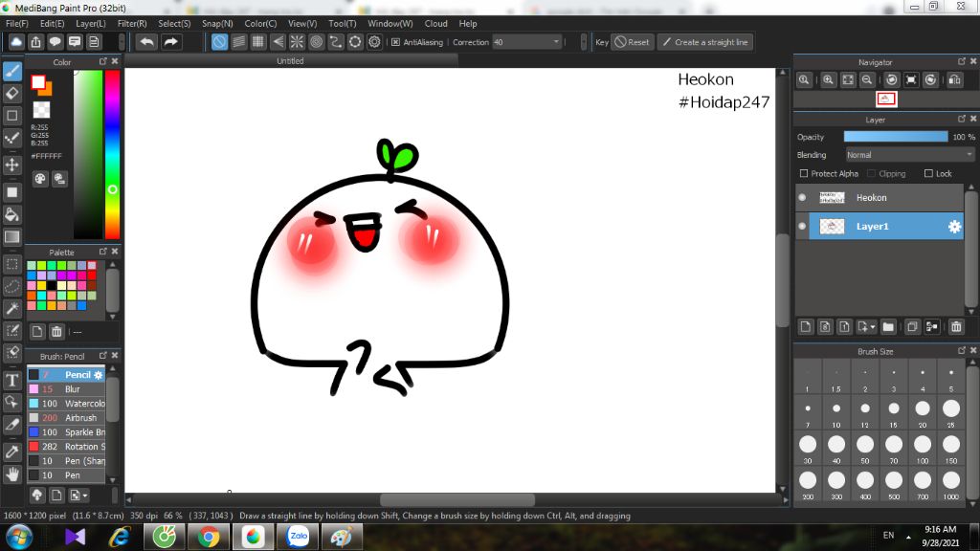
Task: Select the Eraser tool
Action: point(11,94)
